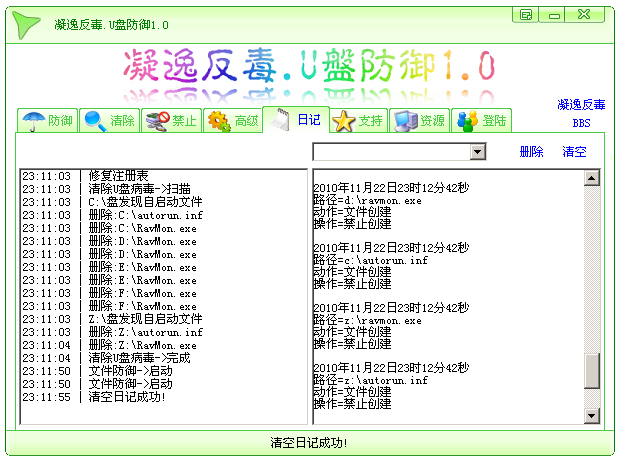Image resolution: width=619 pixels, height=465 pixels.
Task: Click the umbrella icon on 防御 tab
Action: coord(34,120)
